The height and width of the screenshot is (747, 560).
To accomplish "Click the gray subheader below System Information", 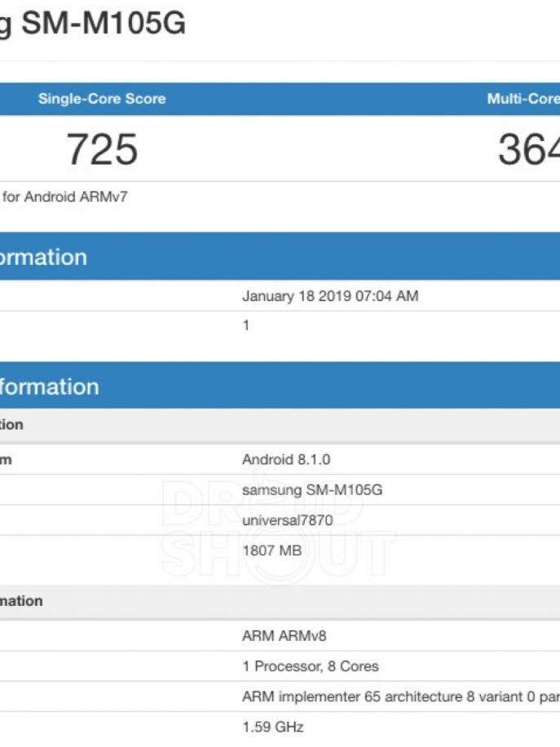I will (x=12, y=425).
